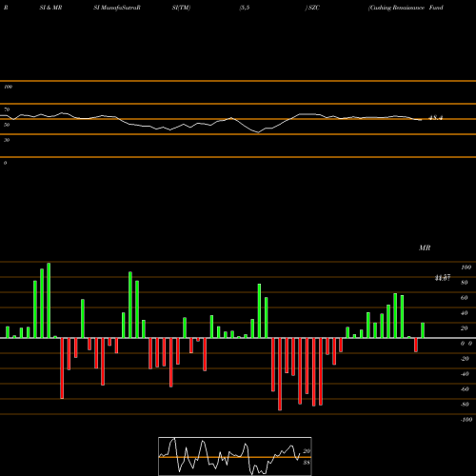Click the MR axis label '-20'

pyautogui.click(x=465, y=359)
